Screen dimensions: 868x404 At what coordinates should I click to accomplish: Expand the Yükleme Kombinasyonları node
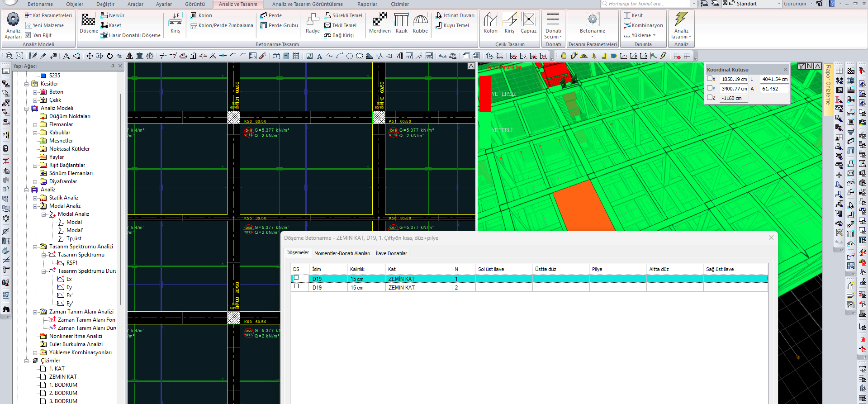35,352
